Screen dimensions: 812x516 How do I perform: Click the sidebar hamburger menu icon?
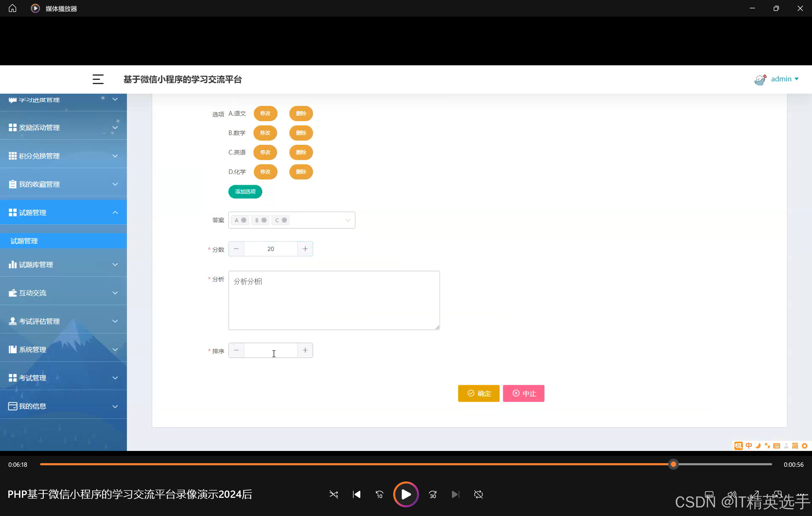[x=98, y=79]
